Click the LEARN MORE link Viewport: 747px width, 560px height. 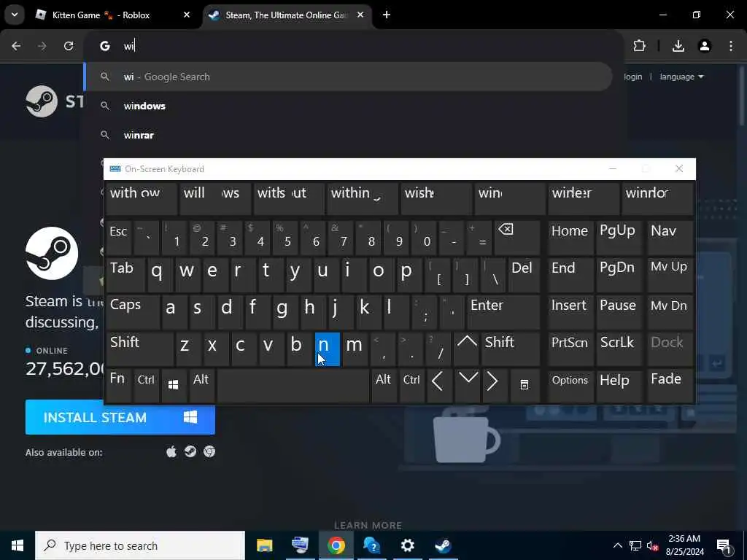[368, 526]
